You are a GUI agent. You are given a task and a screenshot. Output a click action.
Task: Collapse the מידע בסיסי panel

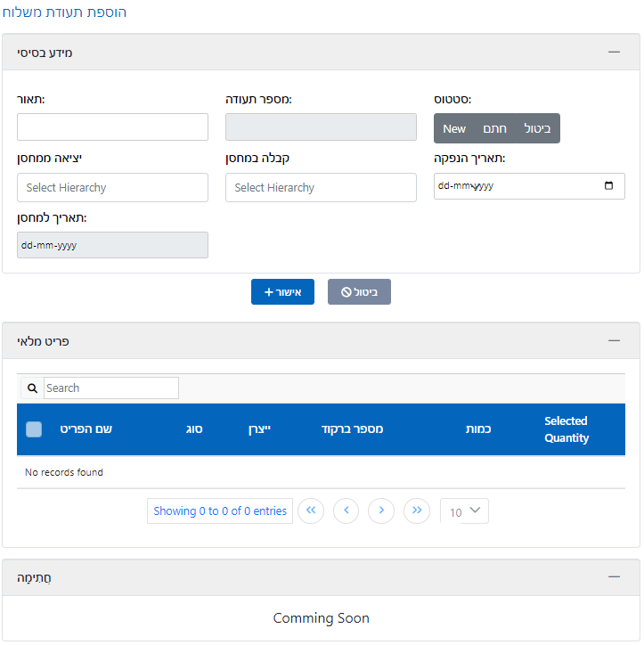614,53
